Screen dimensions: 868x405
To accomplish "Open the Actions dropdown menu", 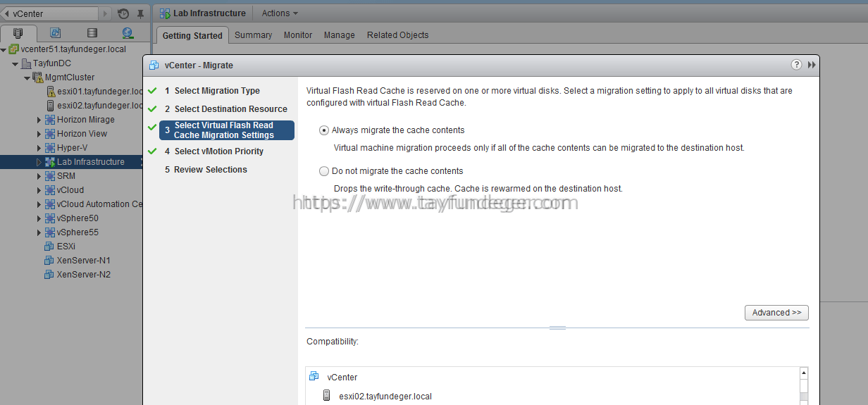I will [x=280, y=13].
